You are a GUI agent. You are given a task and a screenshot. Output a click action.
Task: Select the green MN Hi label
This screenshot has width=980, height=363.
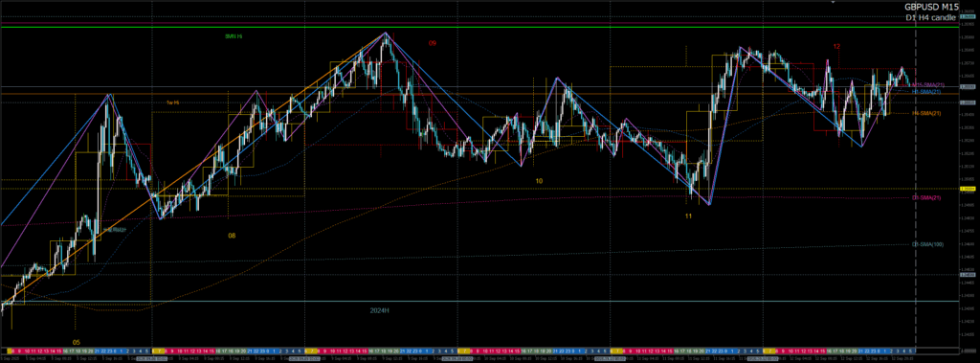coord(234,36)
